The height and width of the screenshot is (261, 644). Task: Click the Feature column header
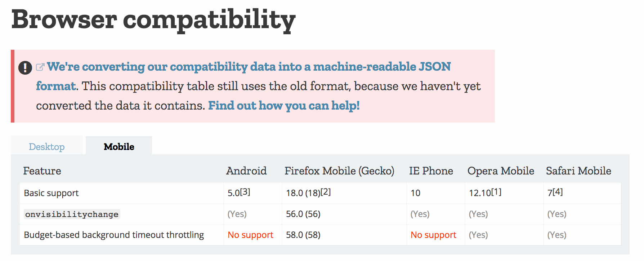42,171
